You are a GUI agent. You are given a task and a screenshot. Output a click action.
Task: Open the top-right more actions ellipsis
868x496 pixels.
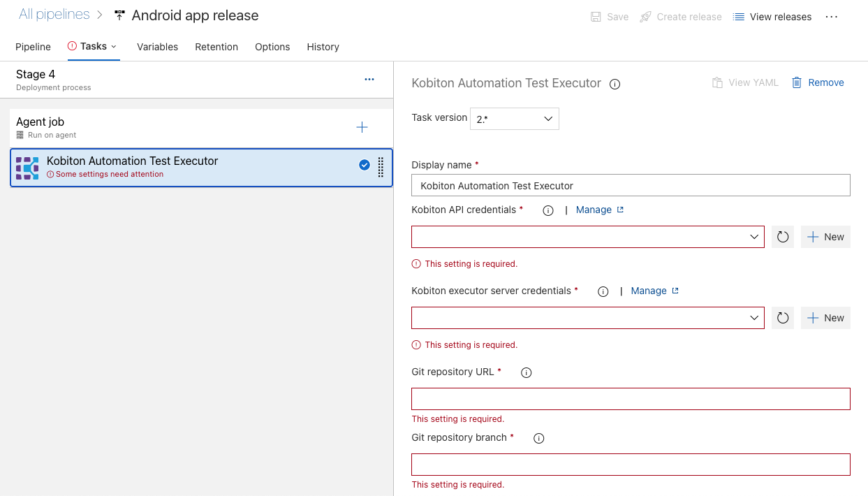831,17
